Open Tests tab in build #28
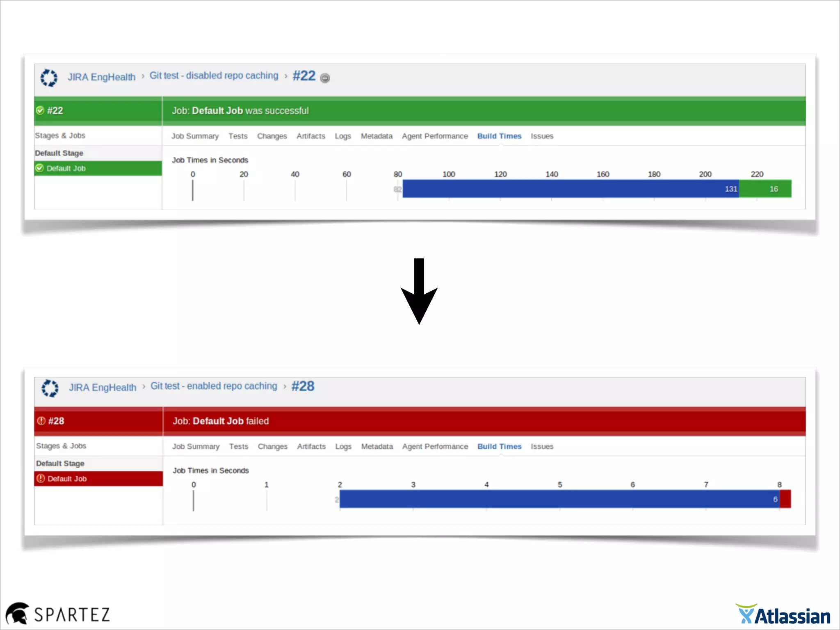This screenshot has height=630, width=840. (238, 446)
